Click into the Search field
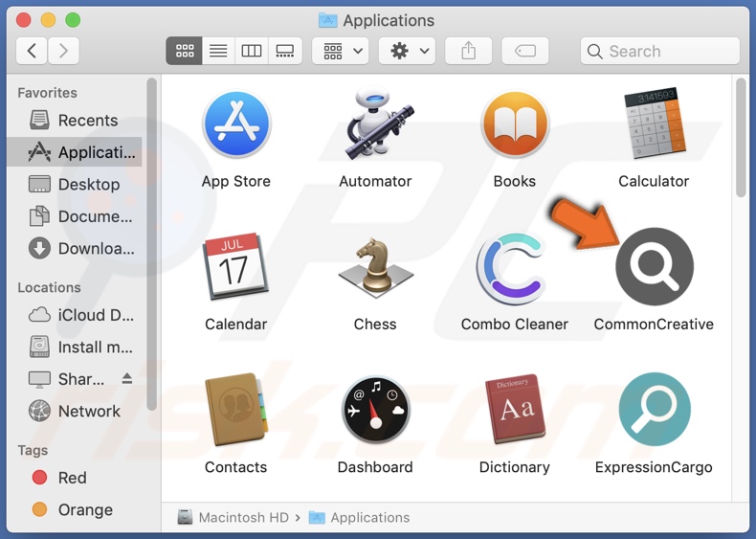Screen dimensions: 756x539 pyautogui.click(x=660, y=51)
